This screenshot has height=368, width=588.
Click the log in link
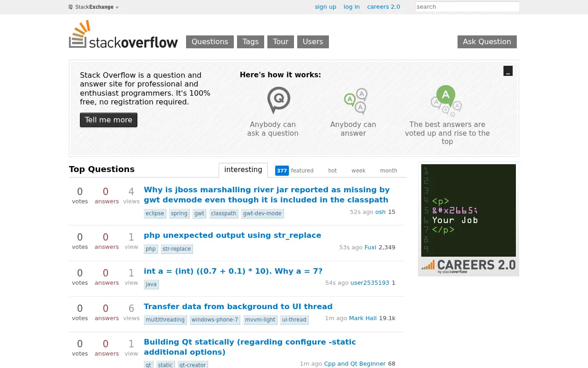pos(352,7)
